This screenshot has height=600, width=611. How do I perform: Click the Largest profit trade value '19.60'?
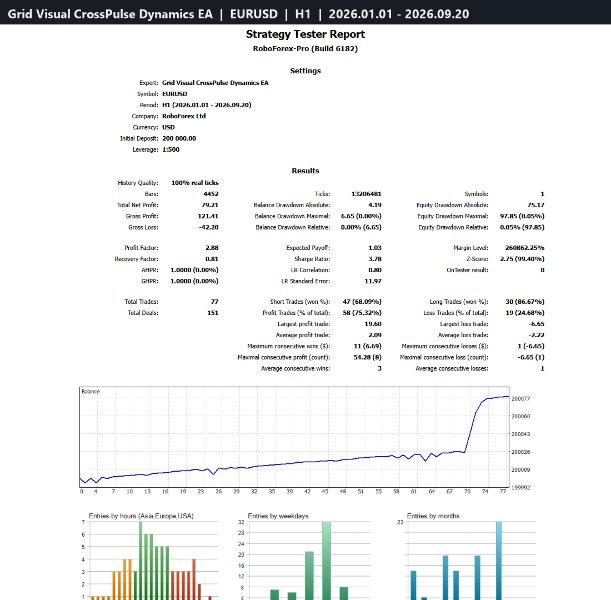(373, 324)
